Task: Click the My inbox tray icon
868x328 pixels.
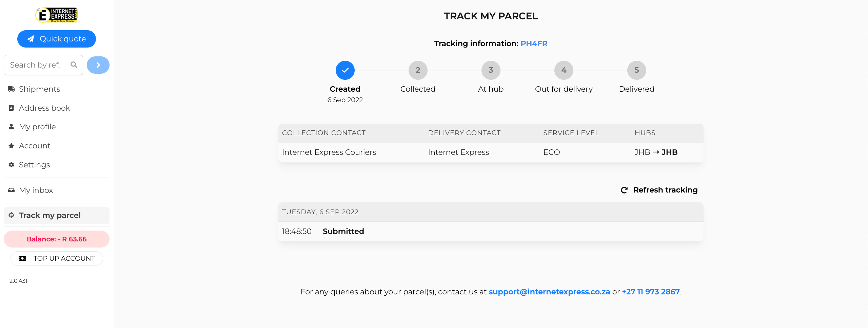Action: (x=11, y=190)
